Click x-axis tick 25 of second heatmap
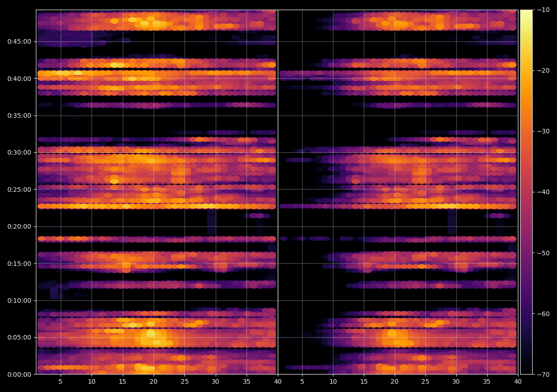 [425, 382]
